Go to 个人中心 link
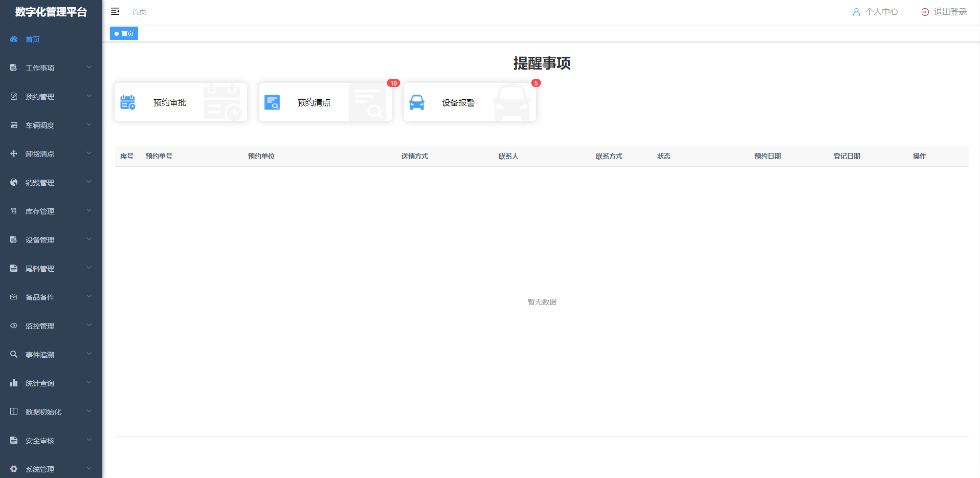 [x=875, y=12]
